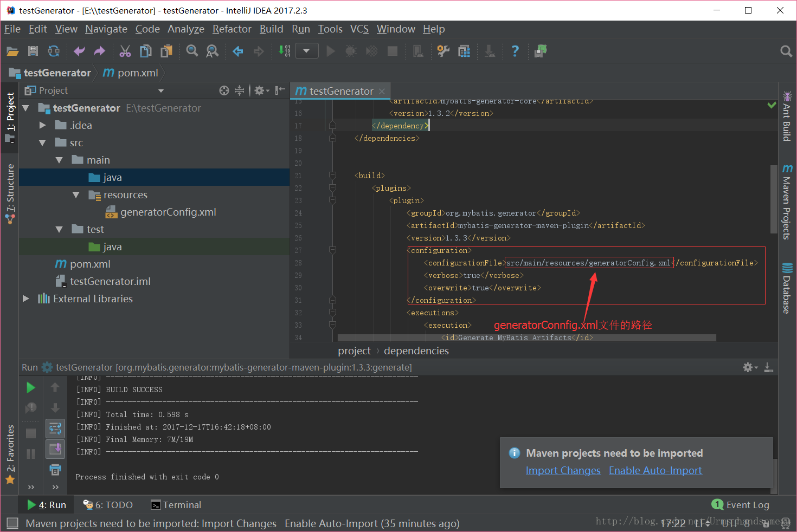The height and width of the screenshot is (532, 797).
Task: Open Settings wrench icon in toolbar
Action: coord(444,51)
